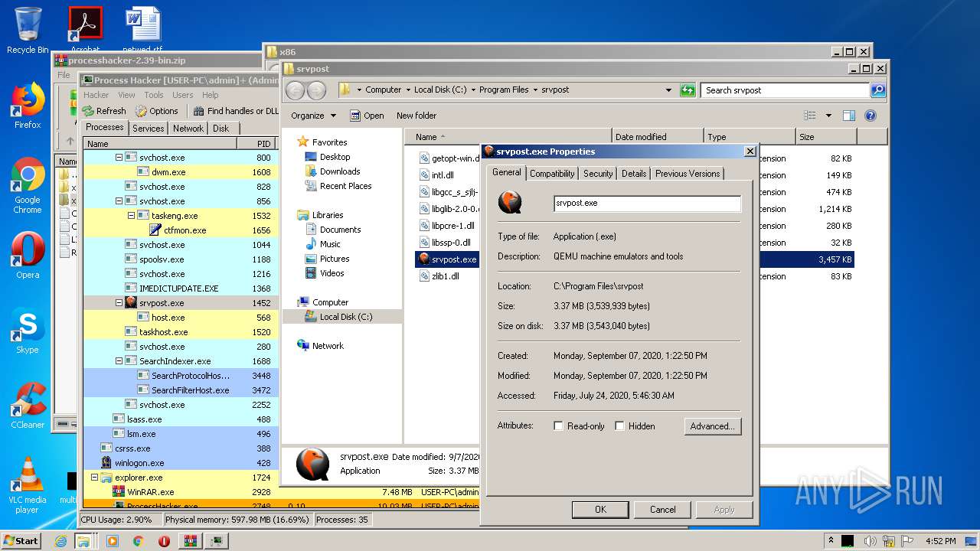
Task: Collapse explorer.exe tree node
Action: click(94, 478)
